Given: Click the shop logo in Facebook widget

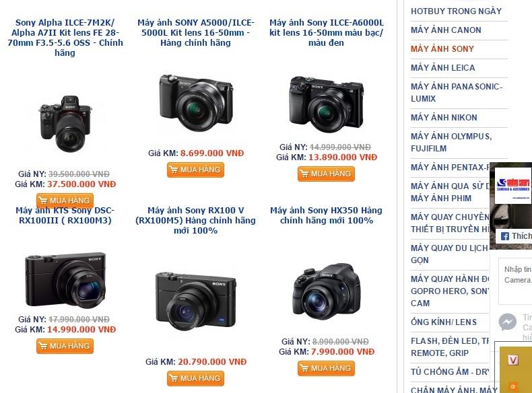Looking at the screenshot, I should [513, 186].
